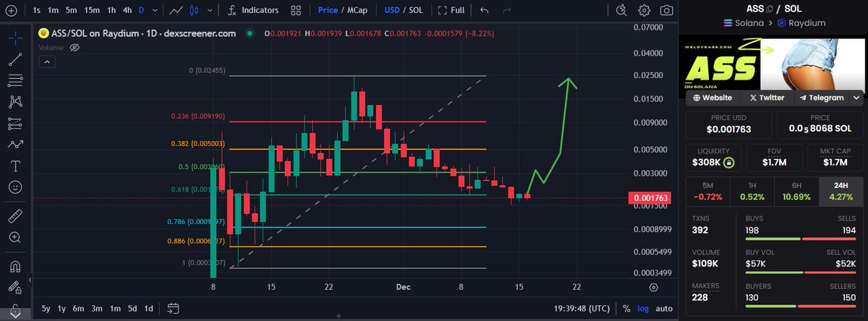Set date range to 5d
This screenshot has height=321, width=868.
coord(133,309)
